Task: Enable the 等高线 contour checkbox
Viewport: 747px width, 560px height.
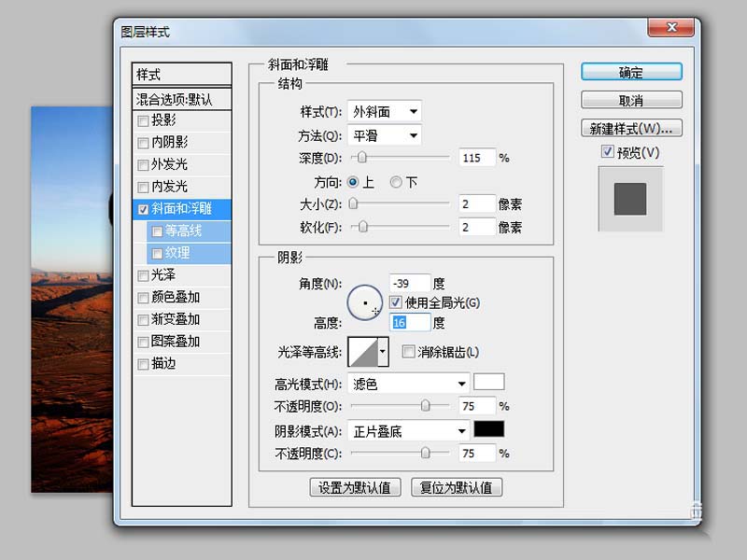Action: pos(157,231)
